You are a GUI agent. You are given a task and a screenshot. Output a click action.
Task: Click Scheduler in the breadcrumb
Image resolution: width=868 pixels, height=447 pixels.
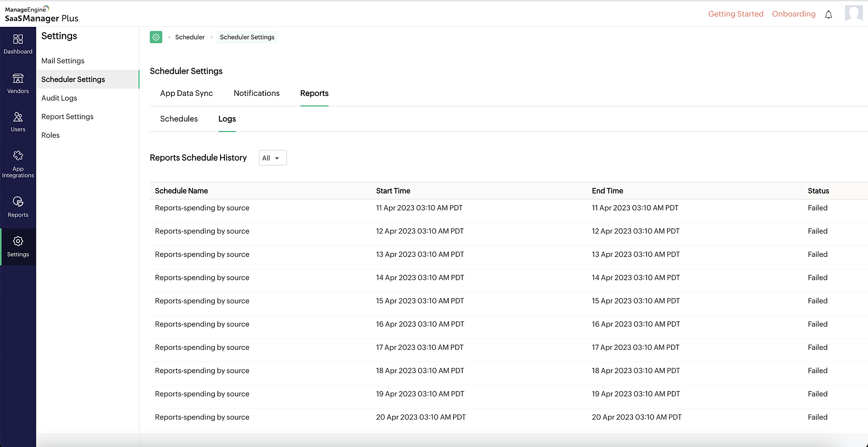click(x=190, y=37)
